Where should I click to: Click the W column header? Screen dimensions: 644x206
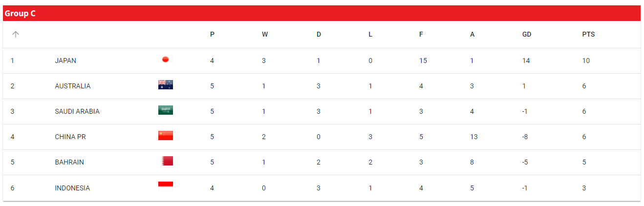click(x=265, y=35)
